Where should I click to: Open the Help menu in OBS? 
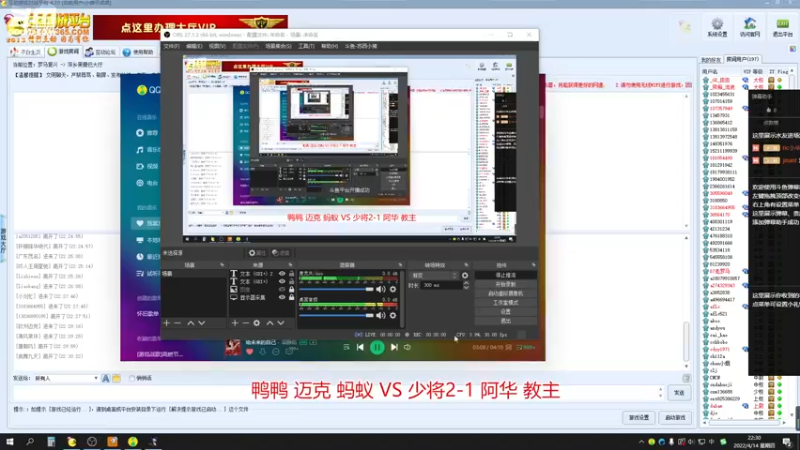[329, 46]
